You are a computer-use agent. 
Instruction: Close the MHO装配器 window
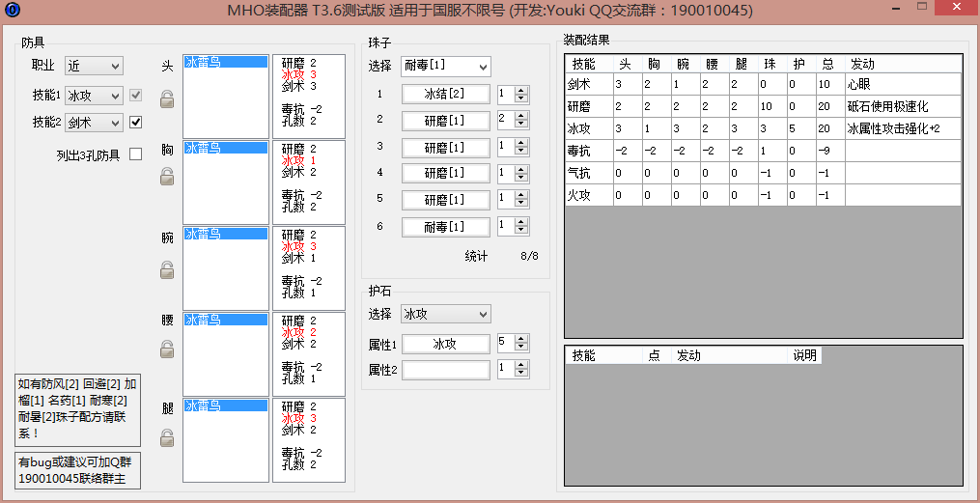coord(955,10)
